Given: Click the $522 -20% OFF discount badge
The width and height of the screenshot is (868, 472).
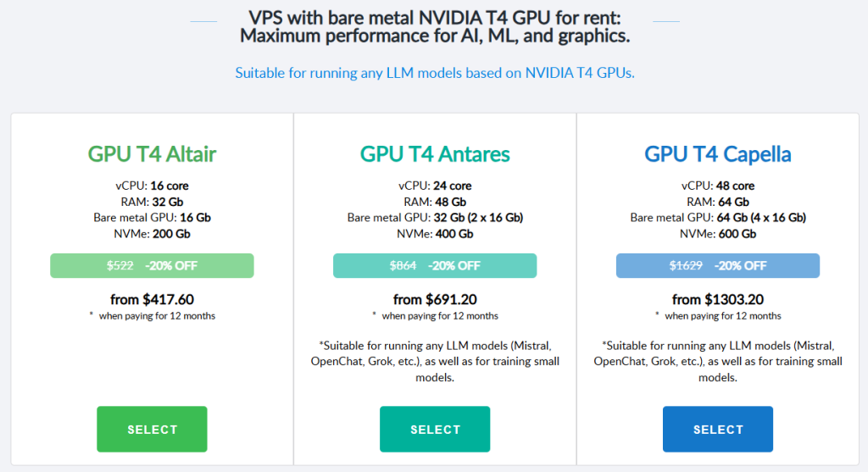Looking at the screenshot, I should [152, 265].
